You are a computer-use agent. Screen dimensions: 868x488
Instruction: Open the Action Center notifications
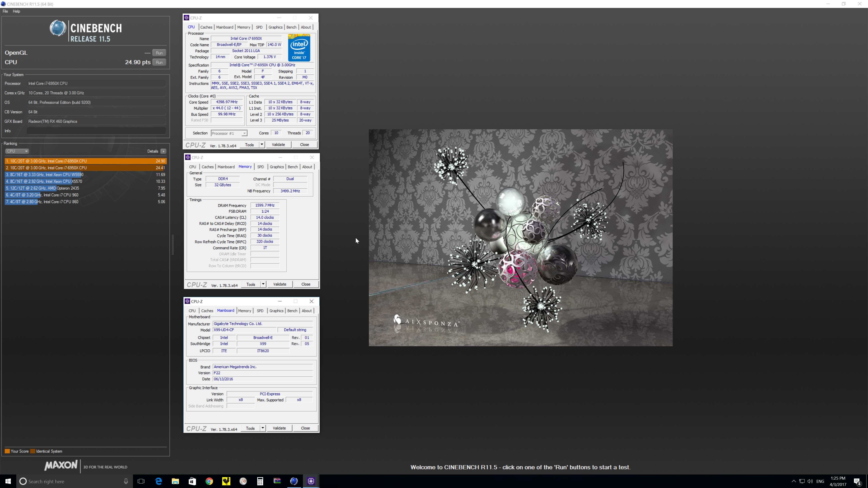tap(858, 481)
